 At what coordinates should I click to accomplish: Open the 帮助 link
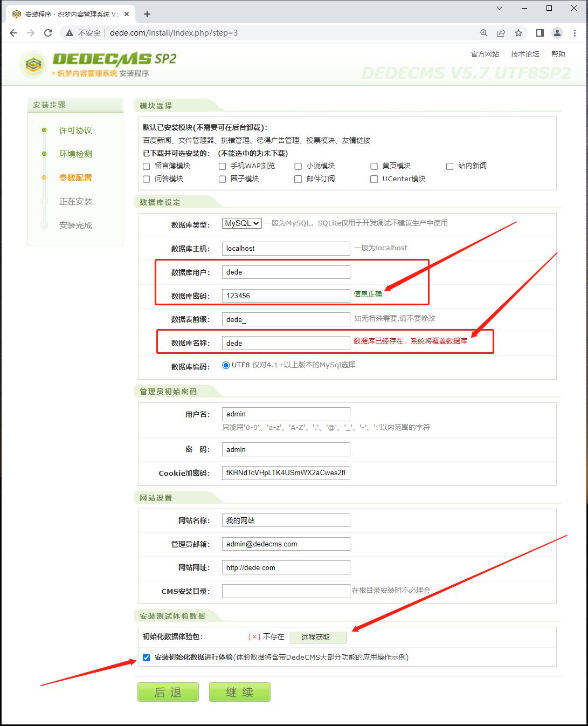pyautogui.click(x=558, y=54)
